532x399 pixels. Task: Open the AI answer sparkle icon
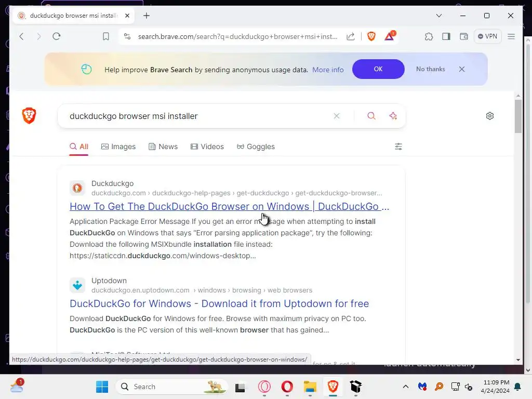393,116
